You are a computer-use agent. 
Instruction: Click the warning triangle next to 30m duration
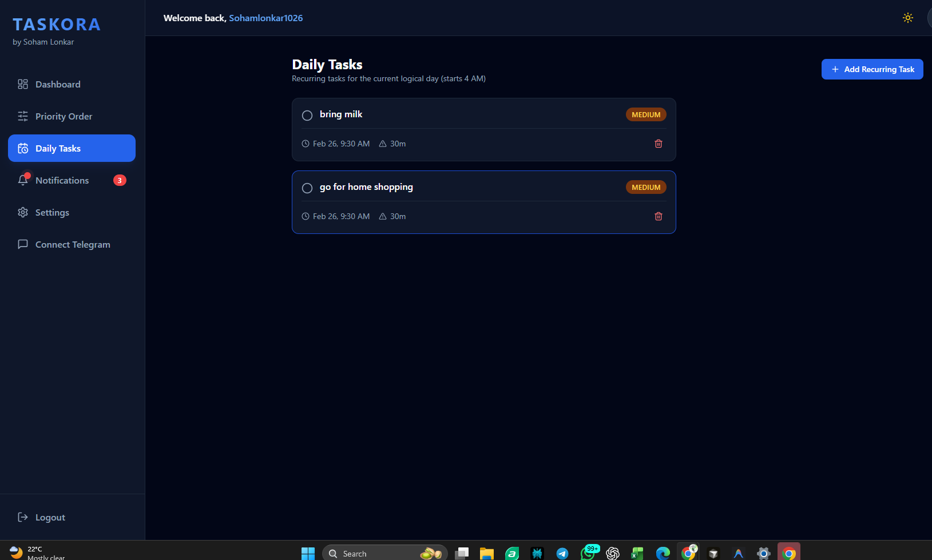pyautogui.click(x=382, y=144)
